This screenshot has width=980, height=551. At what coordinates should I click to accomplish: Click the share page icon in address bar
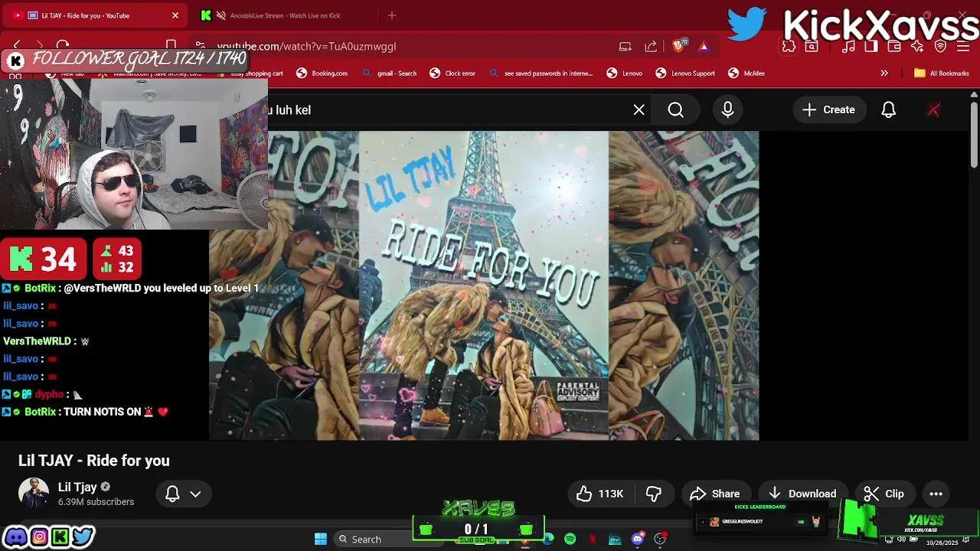(651, 46)
